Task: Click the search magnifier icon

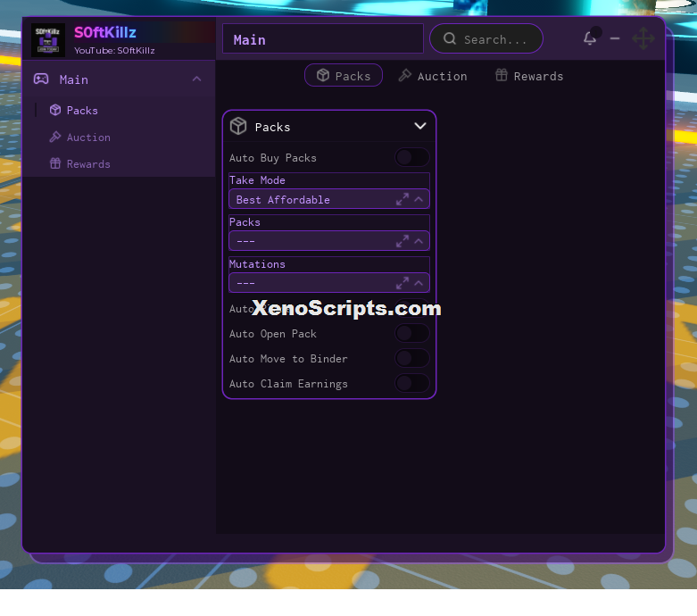Action: point(450,38)
